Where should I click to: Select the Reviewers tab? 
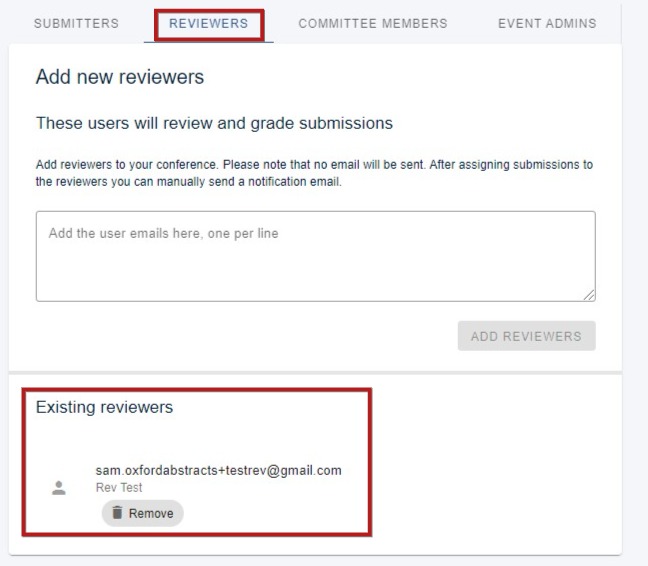(x=209, y=24)
